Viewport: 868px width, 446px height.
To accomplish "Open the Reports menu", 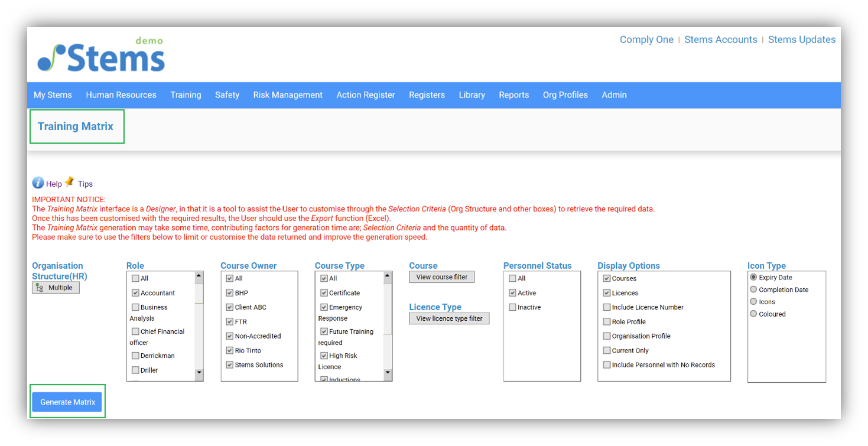I will pos(513,95).
